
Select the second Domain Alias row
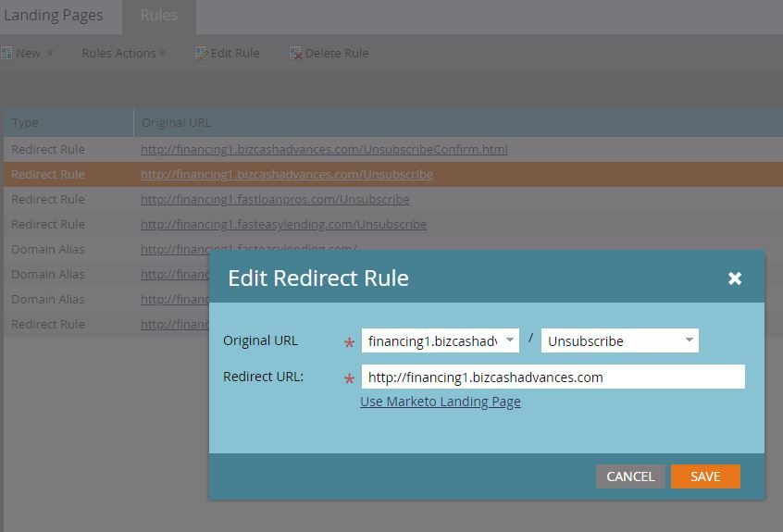[48, 274]
